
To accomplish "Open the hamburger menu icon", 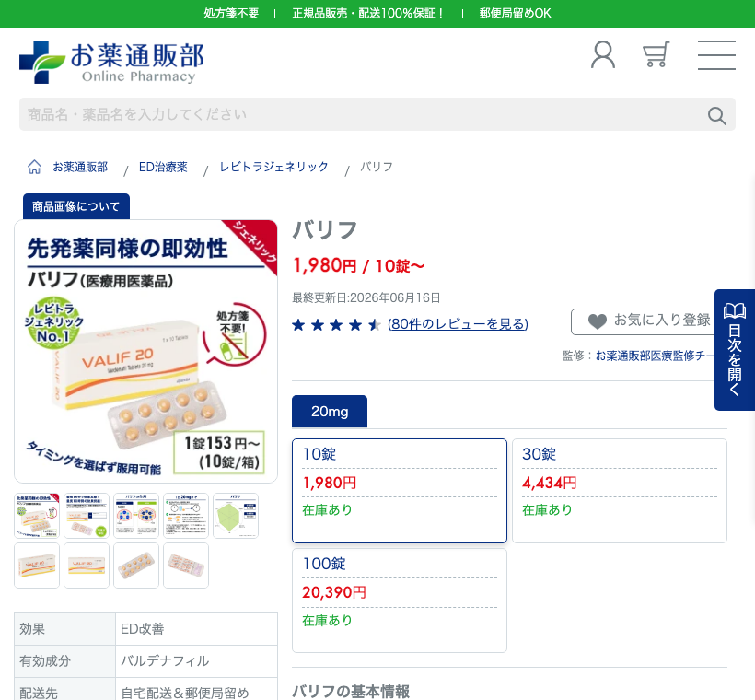I will point(716,55).
